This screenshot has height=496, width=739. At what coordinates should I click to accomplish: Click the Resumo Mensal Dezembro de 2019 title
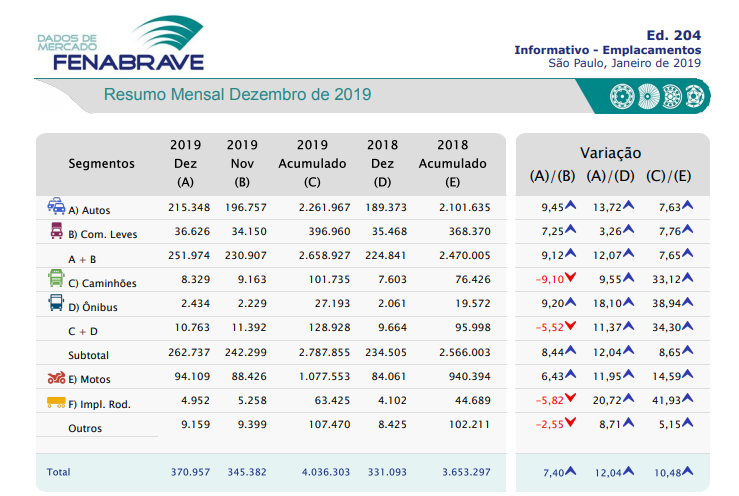click(237, 95)
